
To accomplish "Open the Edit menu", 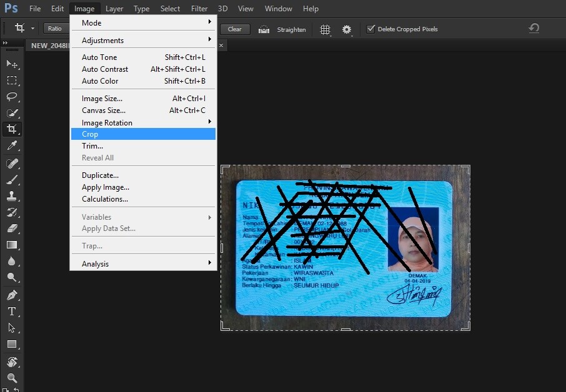I will [57, 8].
